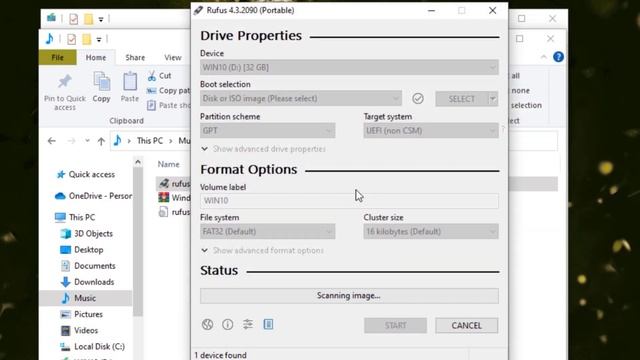Image resolution: width=640 pixels, height=360 pixels.
Task: Open the Partition scheme GPT dropdown
Action: [267, 131]
